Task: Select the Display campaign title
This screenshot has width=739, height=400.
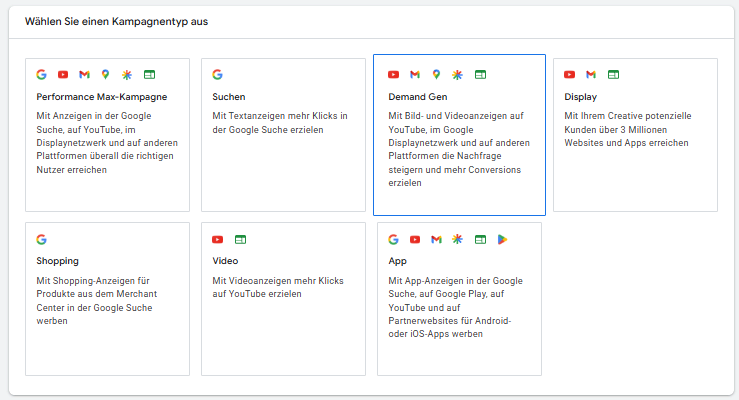Action: click(580, 97)
